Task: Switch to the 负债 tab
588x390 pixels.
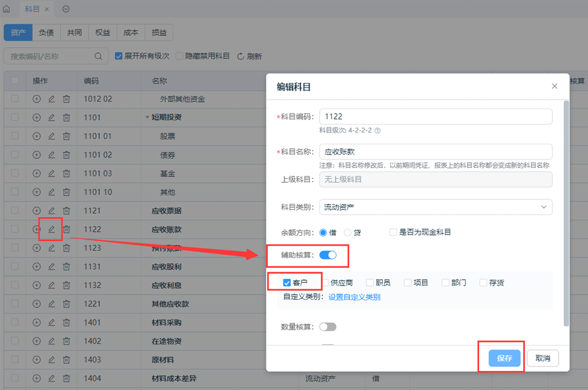Action: pos(46,33)
